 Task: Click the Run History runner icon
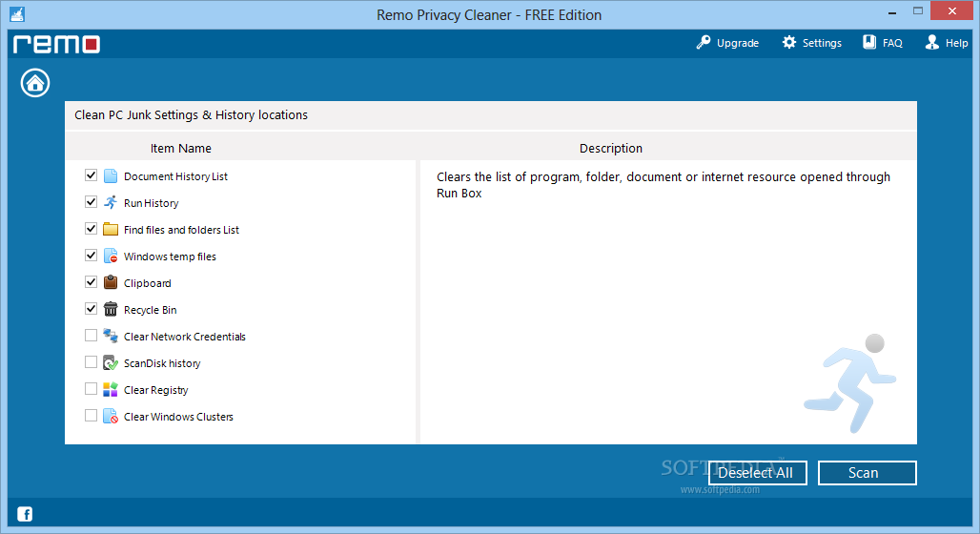[x=111, y=202]
